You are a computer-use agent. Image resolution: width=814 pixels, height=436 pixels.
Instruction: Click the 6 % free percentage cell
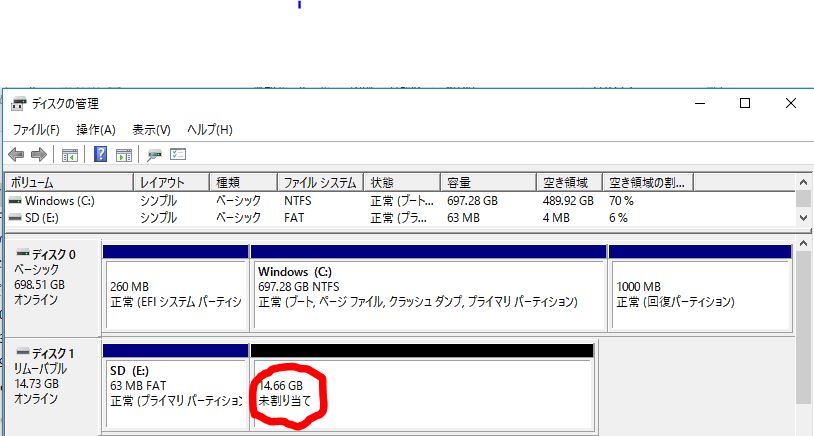click(618, 217)
